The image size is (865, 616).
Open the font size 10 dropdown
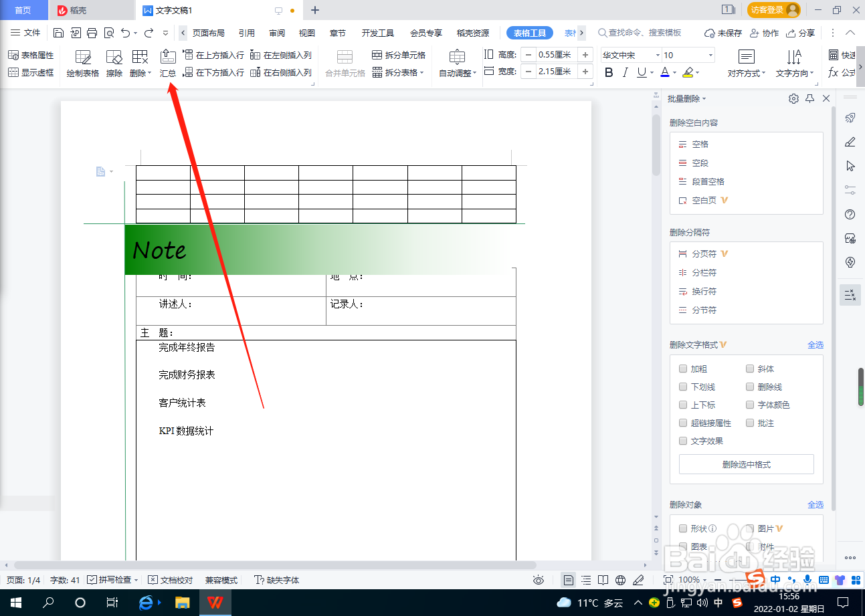click(x=710, y=55)
